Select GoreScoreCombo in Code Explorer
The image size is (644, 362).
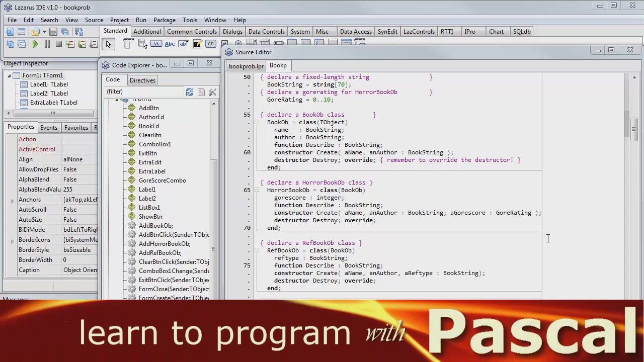(162, 180)
